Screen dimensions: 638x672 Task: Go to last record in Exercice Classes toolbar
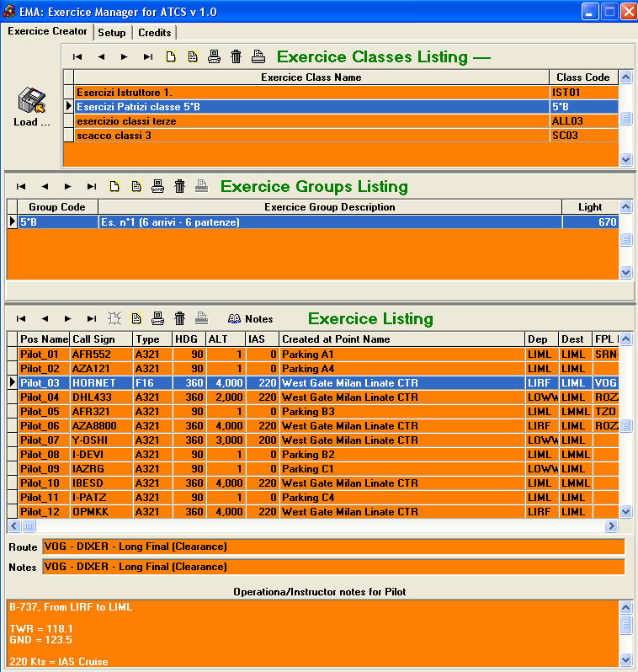click(148, 56)
